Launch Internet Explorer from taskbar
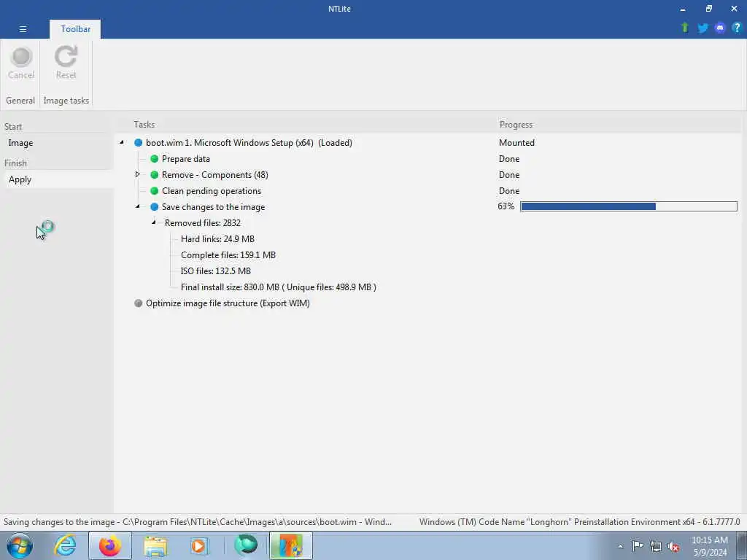Screen dimensions: 747x560 65,545
